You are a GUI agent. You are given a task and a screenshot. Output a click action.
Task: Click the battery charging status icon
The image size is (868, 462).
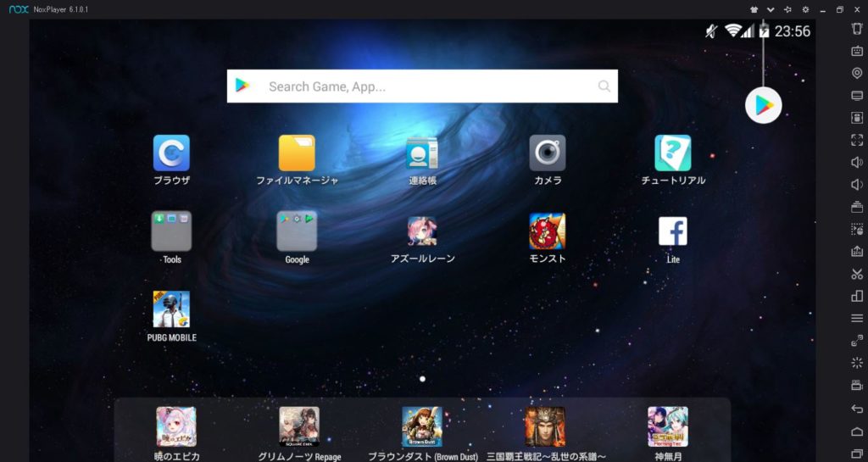pyautogui.click(x=765, y=31)
